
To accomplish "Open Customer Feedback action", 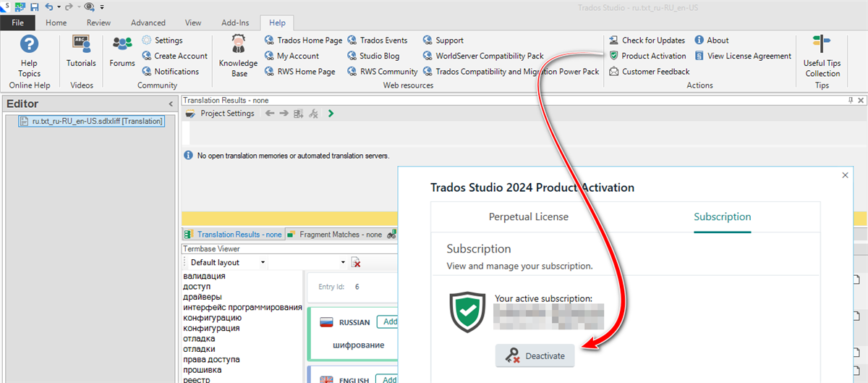I will point(649,72).
